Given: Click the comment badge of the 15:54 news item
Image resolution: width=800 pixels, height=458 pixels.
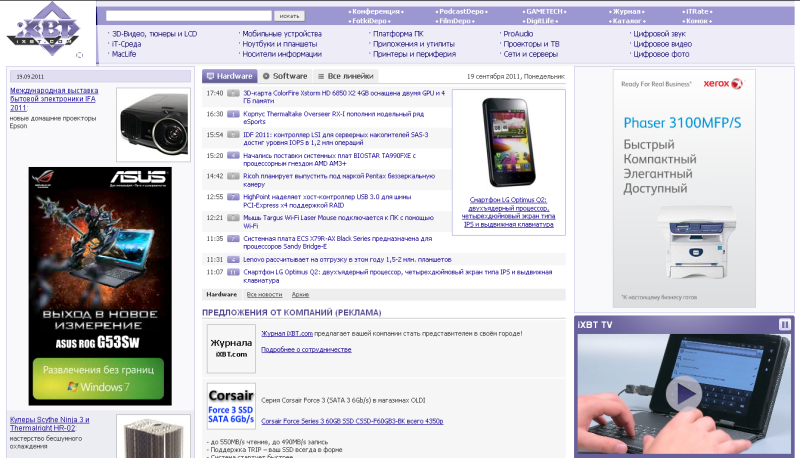Looking at the screenshot, I should [x=233, y=135].
